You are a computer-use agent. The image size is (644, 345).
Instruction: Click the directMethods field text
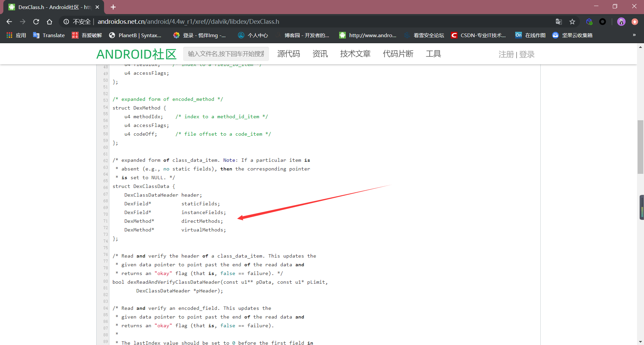[202, 221]
